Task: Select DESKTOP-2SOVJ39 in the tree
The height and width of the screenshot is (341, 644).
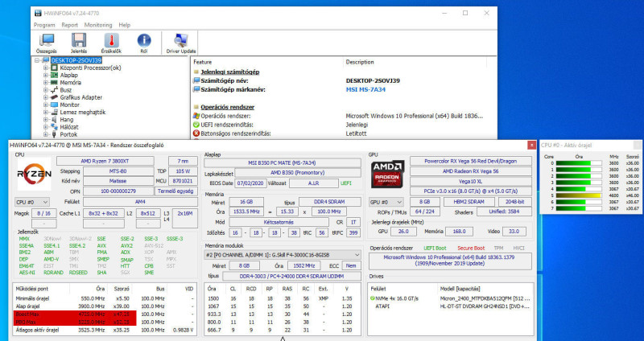Action: [76, 60]
